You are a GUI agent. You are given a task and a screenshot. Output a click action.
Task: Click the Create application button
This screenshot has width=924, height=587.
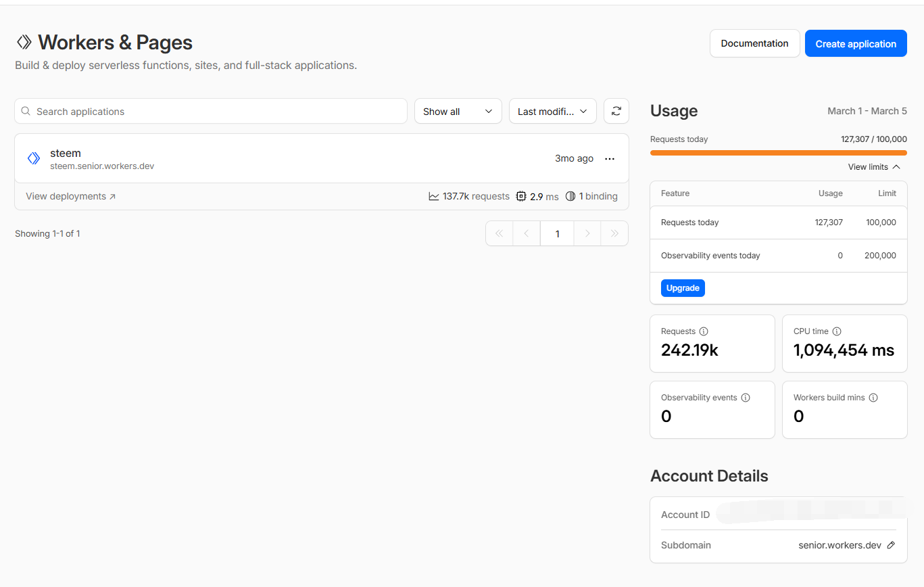[855, 44]
